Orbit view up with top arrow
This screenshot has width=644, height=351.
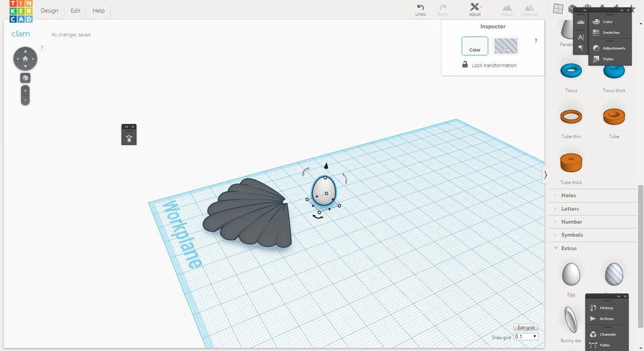click(25, 51)
